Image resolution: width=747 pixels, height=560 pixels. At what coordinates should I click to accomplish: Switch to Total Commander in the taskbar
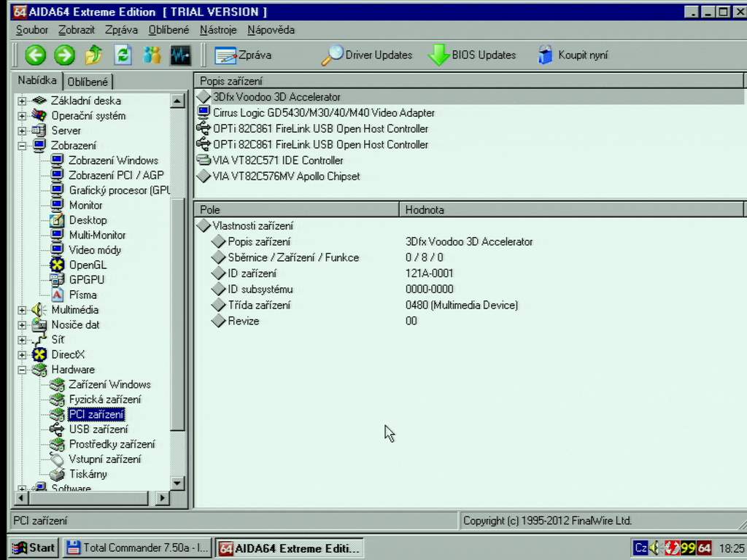137,548
